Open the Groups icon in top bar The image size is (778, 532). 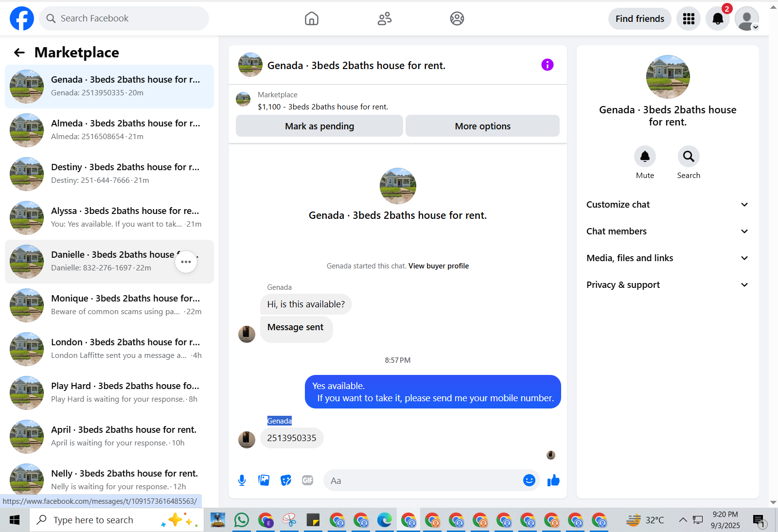(457, 18)
